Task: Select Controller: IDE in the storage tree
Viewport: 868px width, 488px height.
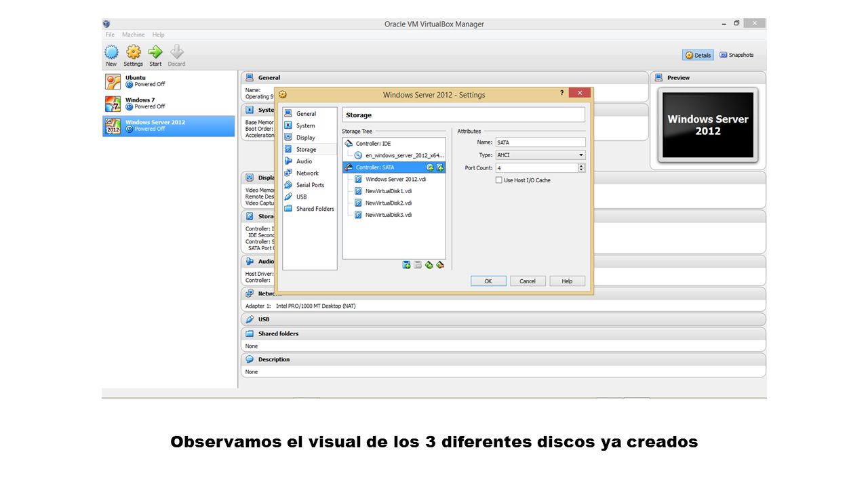Action: (394, 144)
